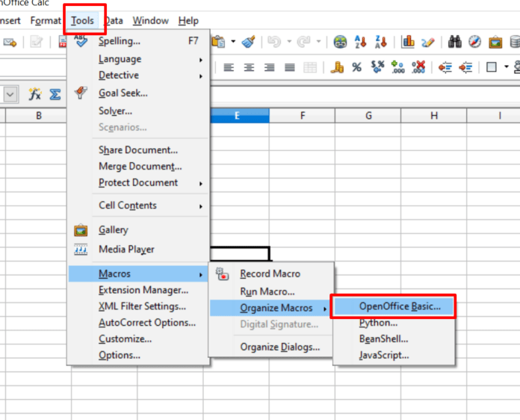Image resolution: width=520 pixels, height=420 pixels.
Task: Select OpenOffice Basic macro organizer
Action: [394, 306]
